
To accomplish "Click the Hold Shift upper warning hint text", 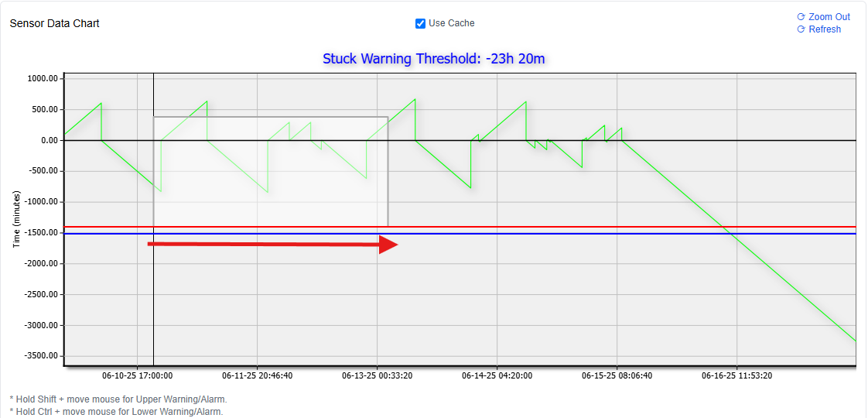I will point(118,399).
